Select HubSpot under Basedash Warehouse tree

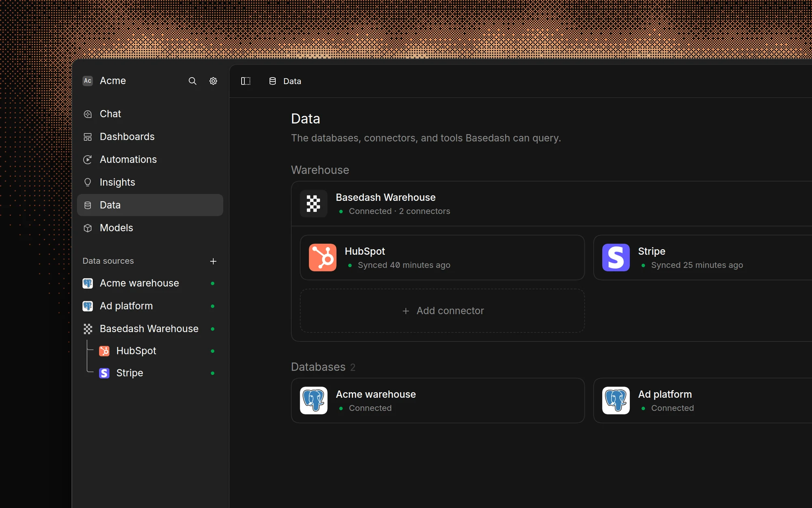click(158, 351)
